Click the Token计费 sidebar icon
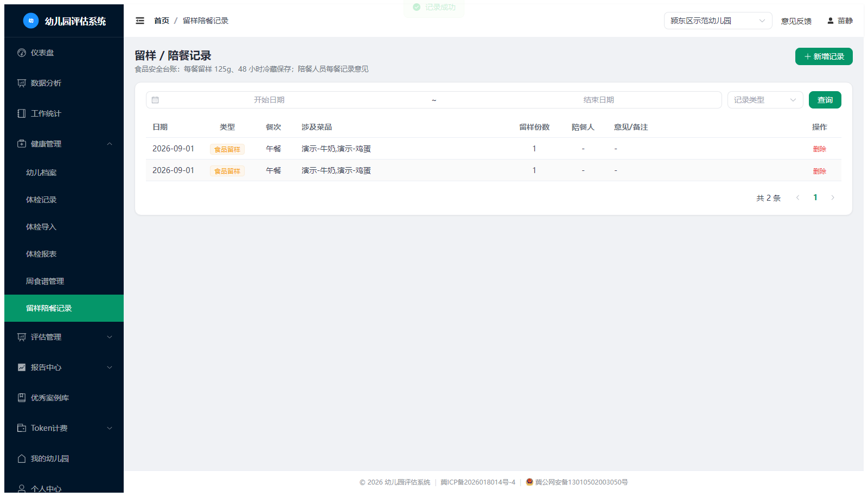The height and width of the screenshot is (497, 868). (22, 428)
